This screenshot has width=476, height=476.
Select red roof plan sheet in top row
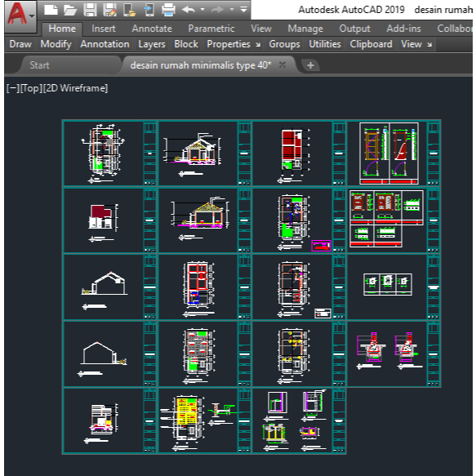click(x=299, y=153)
